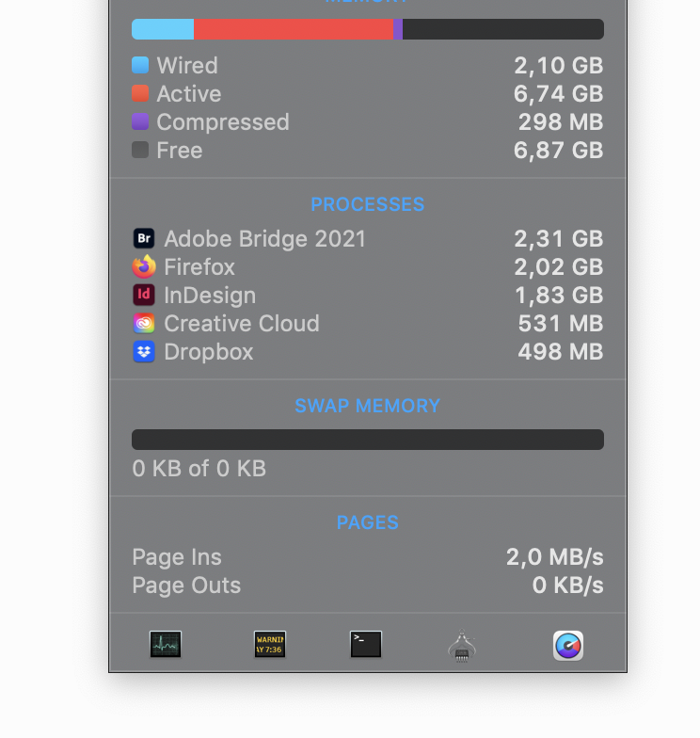700x738 pixels.
Task: Click the blue Wired color swatch
Action: 140,65
